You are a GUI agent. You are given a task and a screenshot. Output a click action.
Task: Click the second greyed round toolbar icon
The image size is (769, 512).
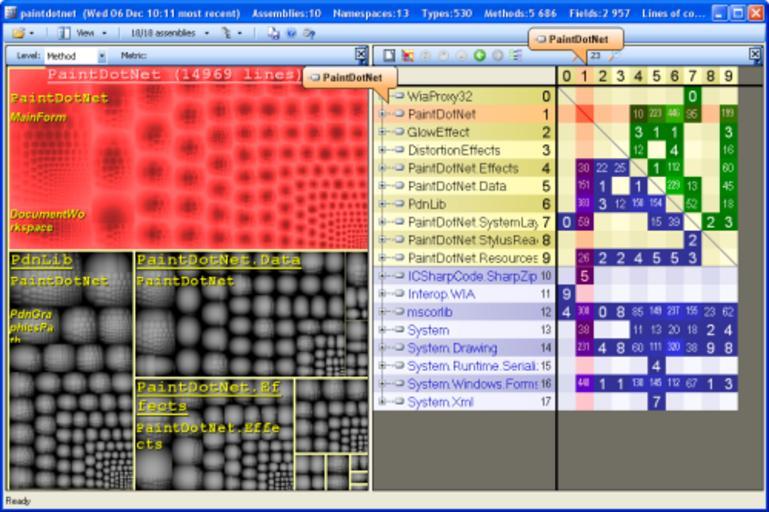click(x=444, y=55)
